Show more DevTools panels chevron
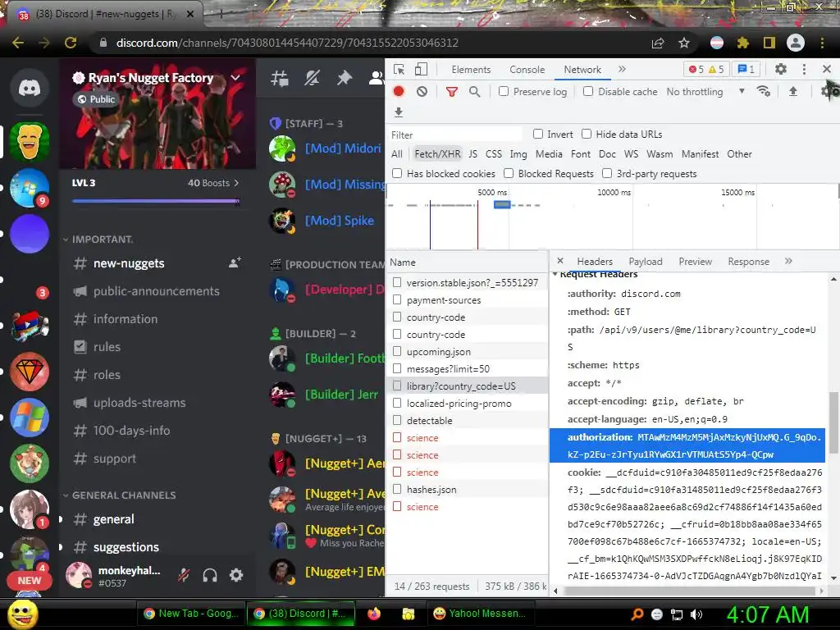 click(x=622, y=69)
